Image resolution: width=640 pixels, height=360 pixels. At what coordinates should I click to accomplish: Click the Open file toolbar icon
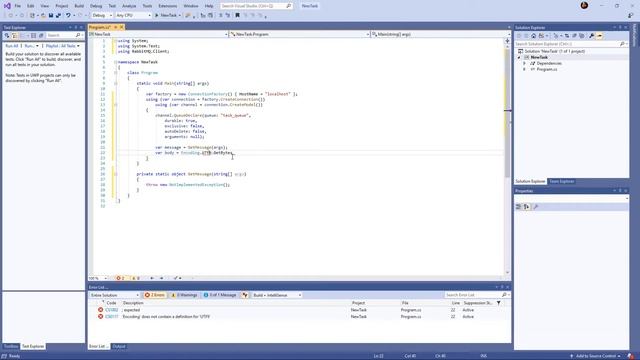43,16
